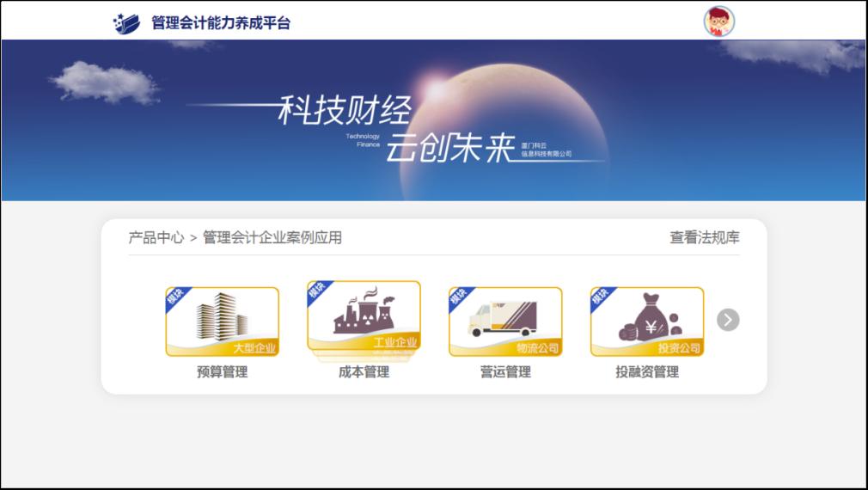868x490 pixels.
Task: Open the user avatar profile
Action: (718, 21)
